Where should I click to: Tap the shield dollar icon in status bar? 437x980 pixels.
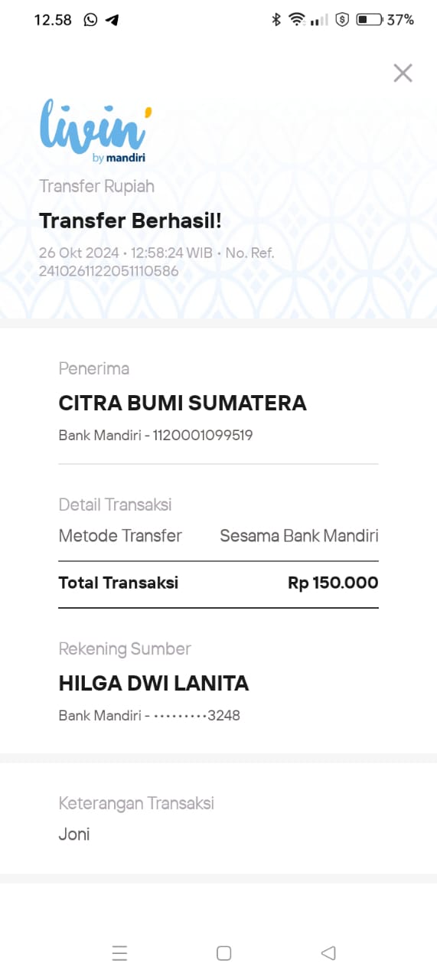click(343, 20)
